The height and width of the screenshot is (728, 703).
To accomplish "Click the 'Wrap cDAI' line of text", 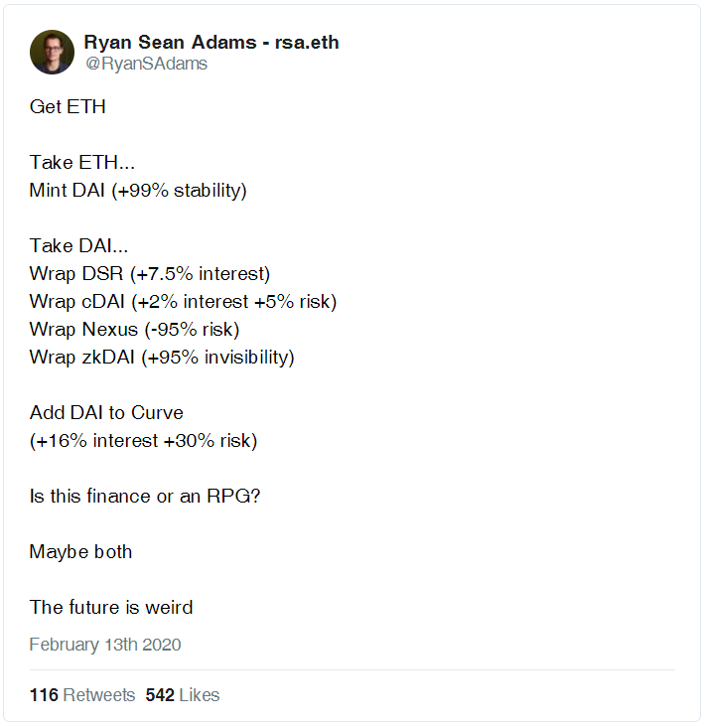I will click(183, 302).
